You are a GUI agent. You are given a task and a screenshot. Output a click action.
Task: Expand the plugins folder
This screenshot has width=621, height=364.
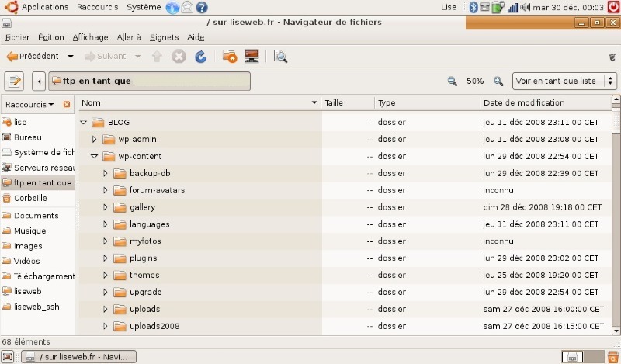tap(105, 258)
